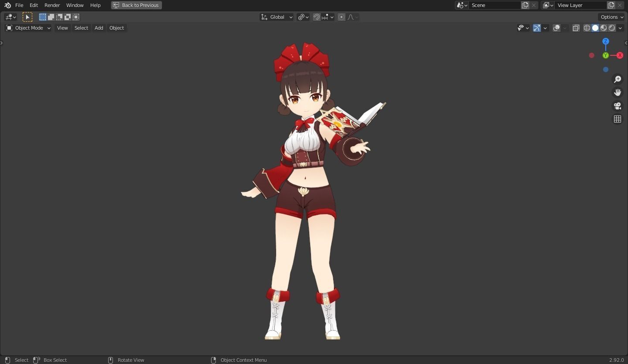Screen dimensions: 628x364
Task: Click the negative X axis red dot
Action: (x=591, y=55)
